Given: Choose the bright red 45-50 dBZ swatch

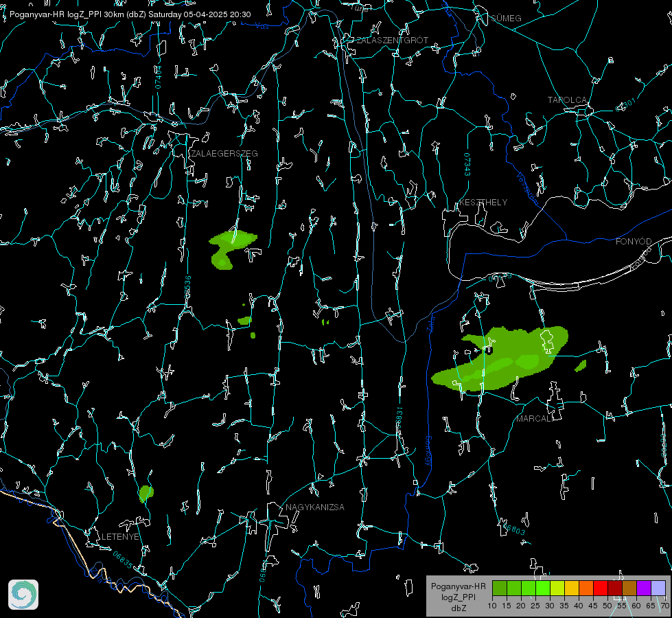Looking at the screenshot, I should point(601,588).
